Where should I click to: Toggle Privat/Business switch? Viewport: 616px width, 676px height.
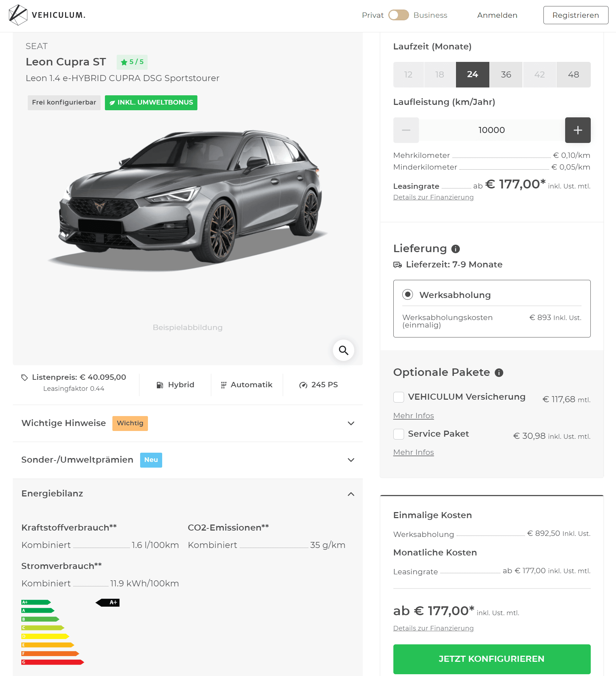click(x=399, y=15)
